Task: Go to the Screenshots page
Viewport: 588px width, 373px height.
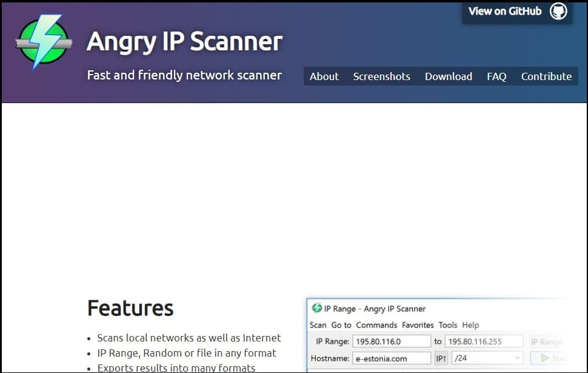Action: [x=381, y=76]
